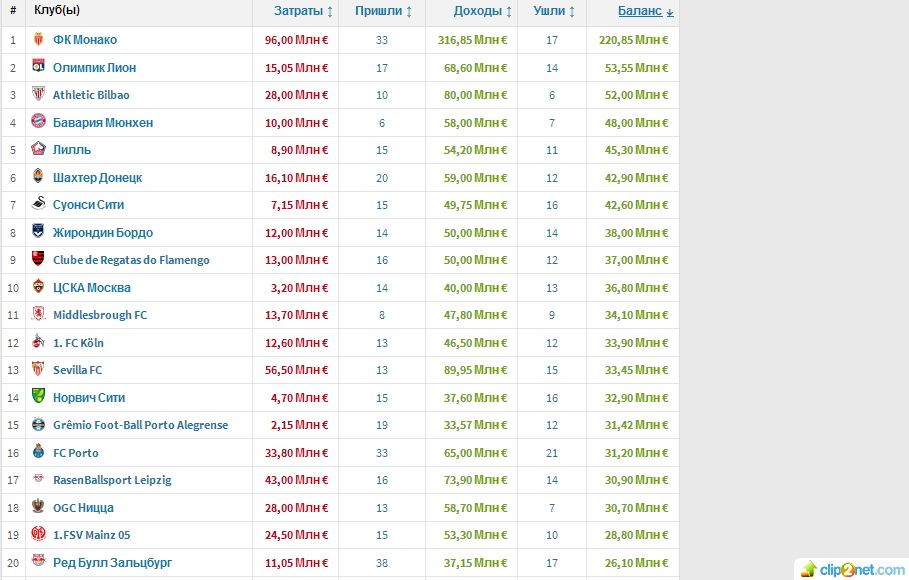The height and width of the screenshot is (580, 909).
Task: Click the OGC Nice crest icon
Action: [38, 506]
